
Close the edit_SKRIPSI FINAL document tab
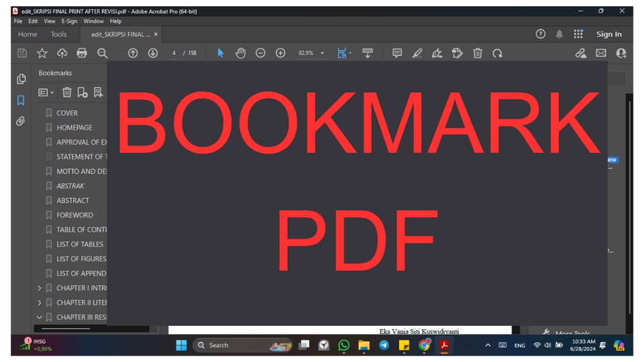click(156, 34)
